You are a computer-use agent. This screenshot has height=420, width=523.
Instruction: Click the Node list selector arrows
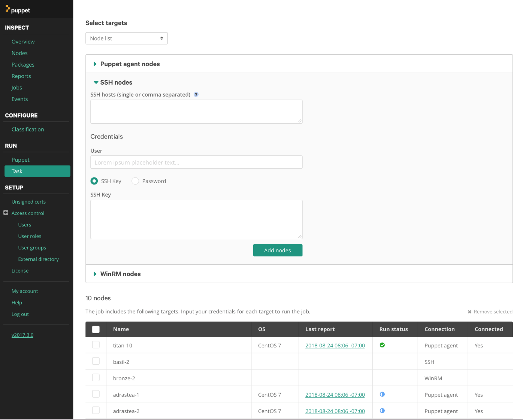point(161,38)
